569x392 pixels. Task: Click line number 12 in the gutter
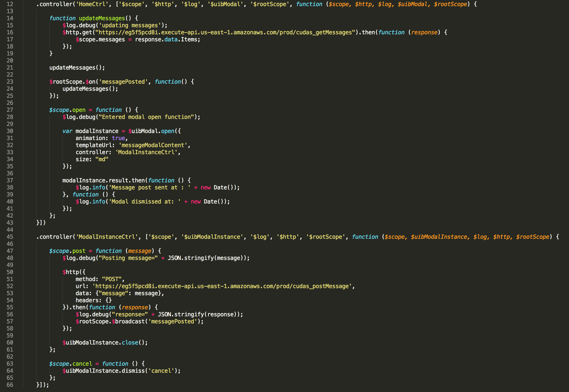point(10,4)
